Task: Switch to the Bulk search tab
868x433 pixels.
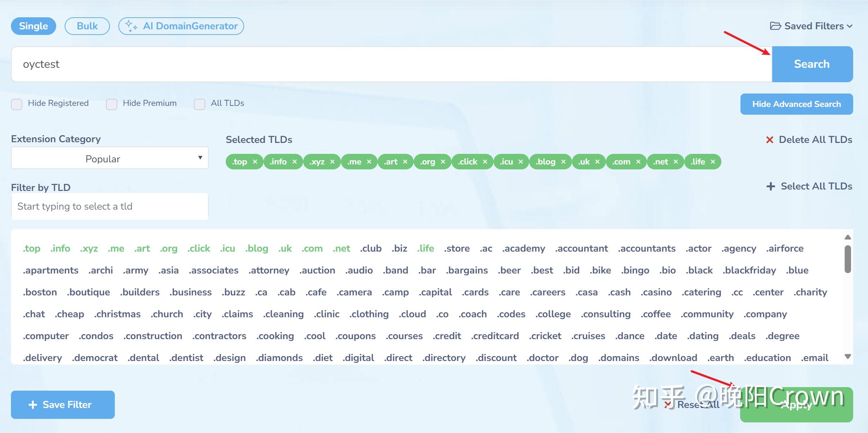Action: tap(87, 26)
